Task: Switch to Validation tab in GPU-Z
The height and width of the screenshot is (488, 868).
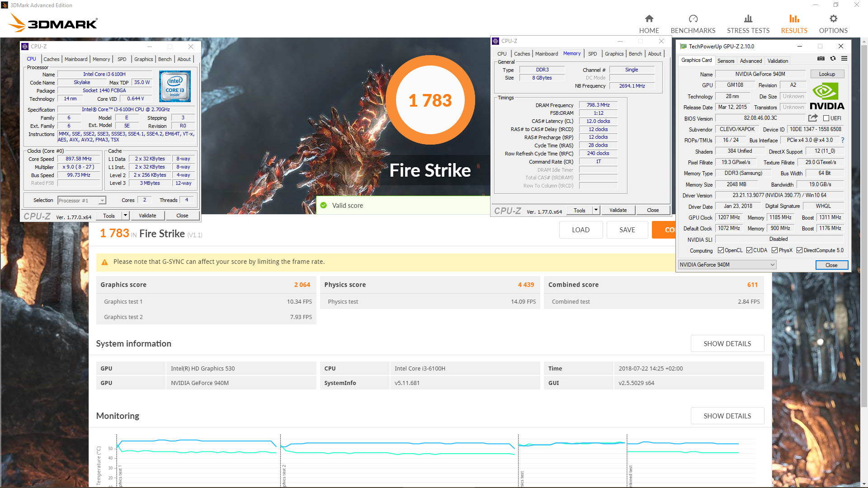Action: [778, 61]
